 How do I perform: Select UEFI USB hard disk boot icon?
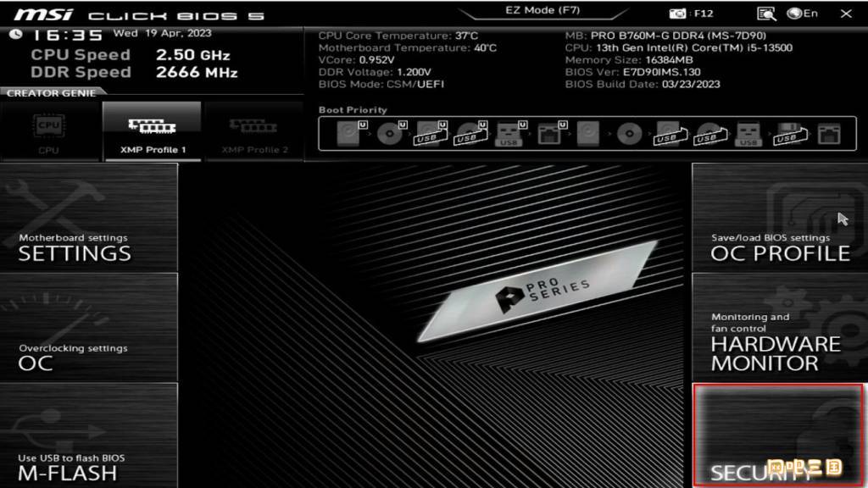click(x=431, y=133)
